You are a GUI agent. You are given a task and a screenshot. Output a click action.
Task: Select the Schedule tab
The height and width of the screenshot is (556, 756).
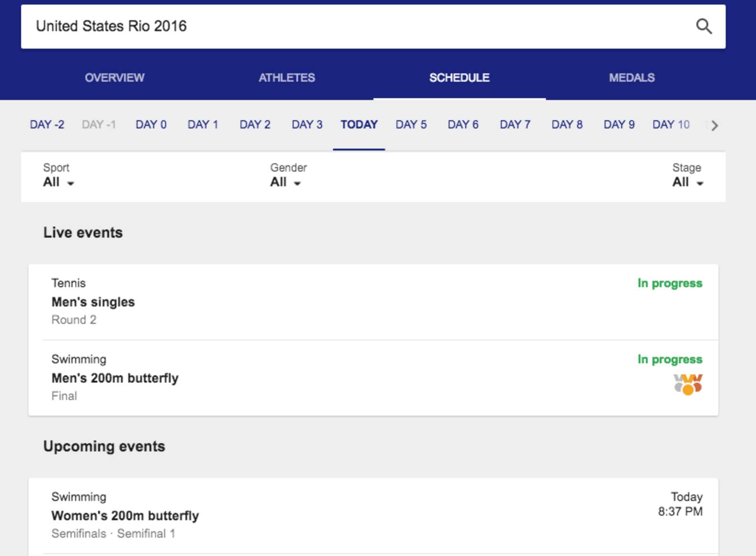(x=459, y=77)
